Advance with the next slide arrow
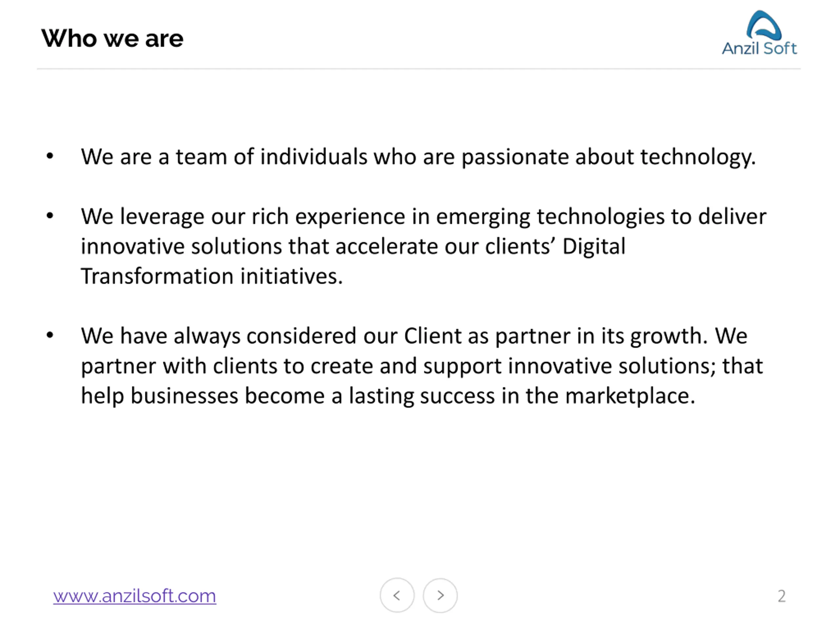840x630 pixels. [x=440, y=595]
